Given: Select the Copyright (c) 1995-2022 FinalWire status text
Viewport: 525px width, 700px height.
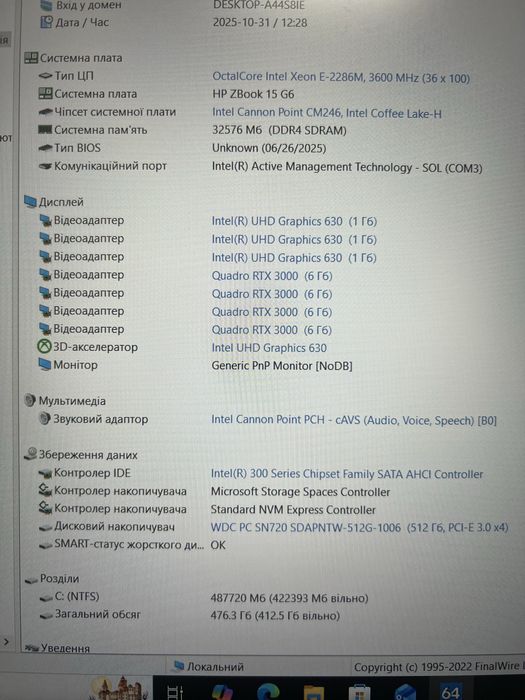Looking at the screenshot, I should click(x=438, y=667).
